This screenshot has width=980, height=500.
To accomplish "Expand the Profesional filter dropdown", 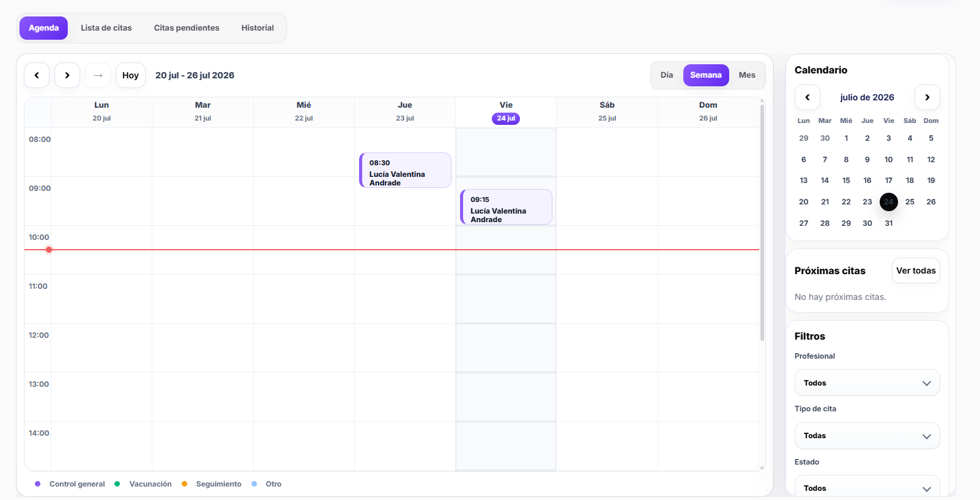I will (x=867, y=383).
